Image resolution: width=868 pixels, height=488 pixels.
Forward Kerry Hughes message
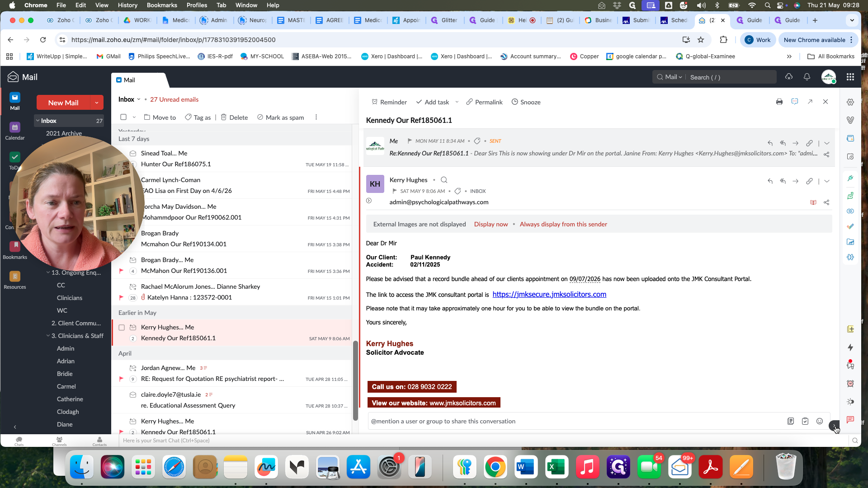click(x=795, y=181)
